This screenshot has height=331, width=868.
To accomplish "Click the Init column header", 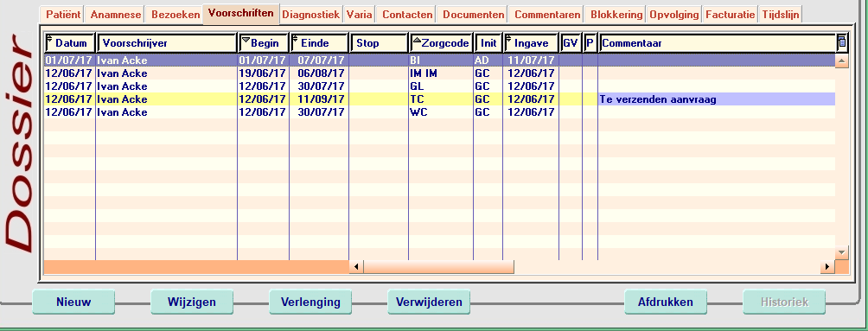I will [x=488, y=42].
